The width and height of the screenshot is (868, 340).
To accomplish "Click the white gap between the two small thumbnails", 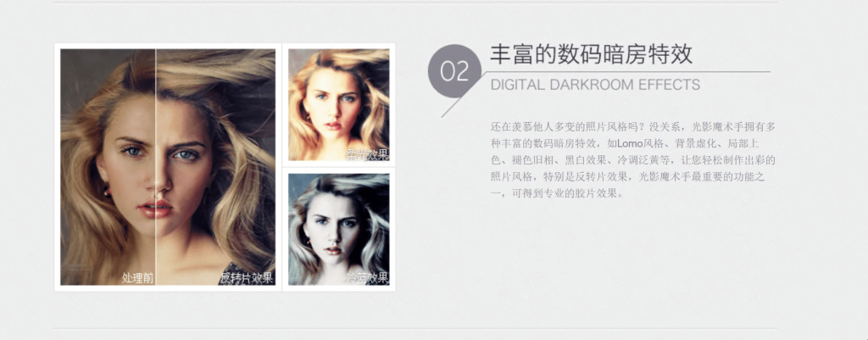I will click(x=339, y=167).
